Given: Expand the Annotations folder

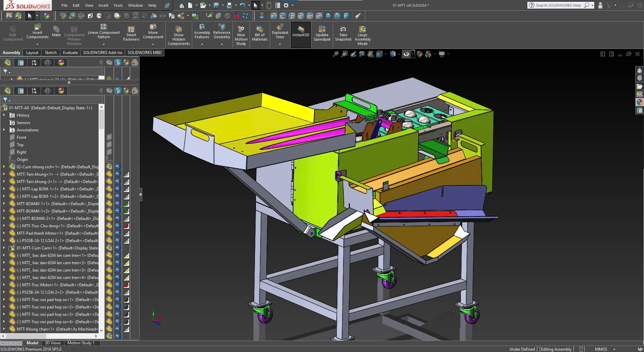Looking at the screenshot, I should (4, 130).
